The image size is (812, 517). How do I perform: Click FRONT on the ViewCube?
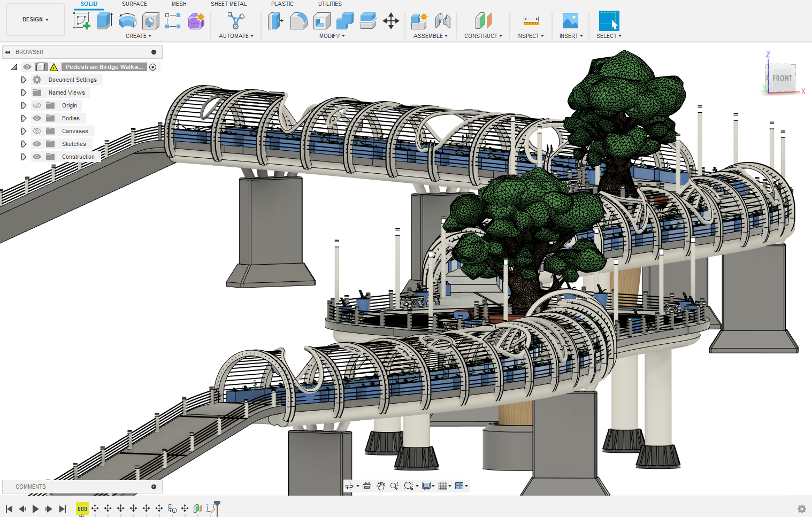(782, 78)
